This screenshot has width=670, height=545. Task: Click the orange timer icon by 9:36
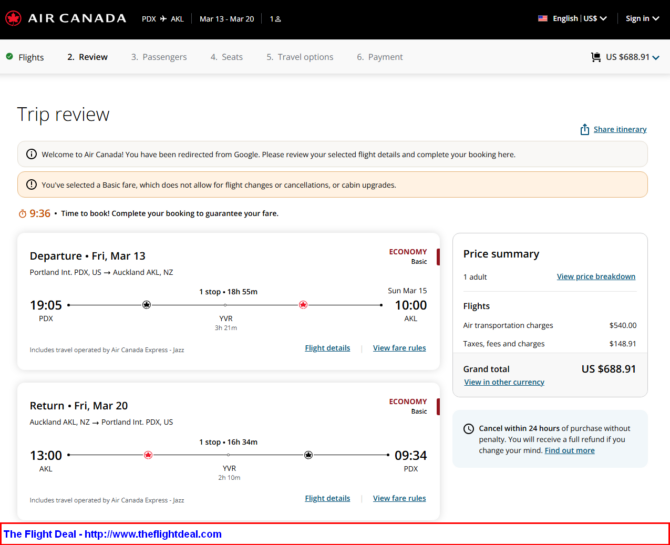click(x=22, y=213)
